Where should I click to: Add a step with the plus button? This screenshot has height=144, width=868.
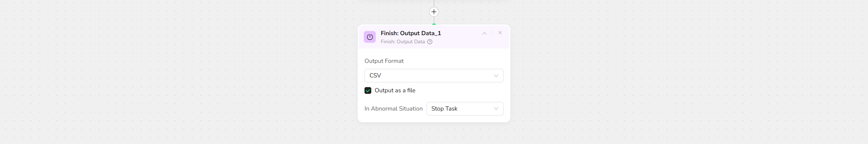coord(434,12)
